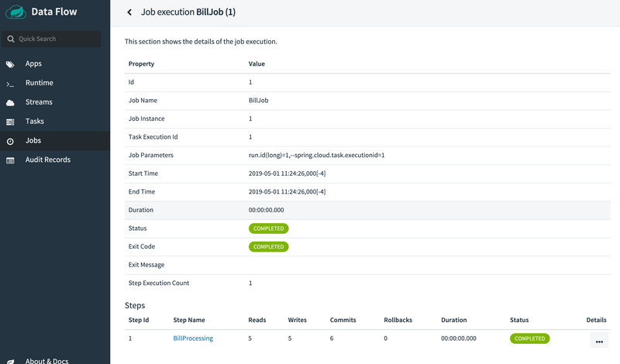This screenshot has width=620, height=364.
Task: Click the 'Details' column header
Action: tap(596, 320)
